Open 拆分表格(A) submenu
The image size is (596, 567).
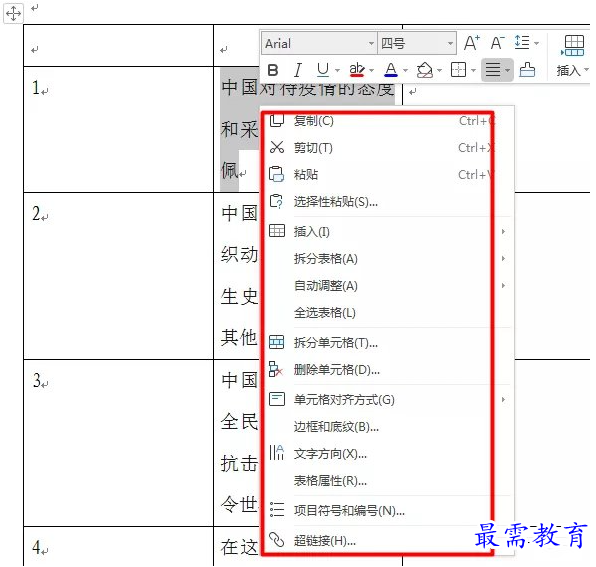(x=388, y=258)
